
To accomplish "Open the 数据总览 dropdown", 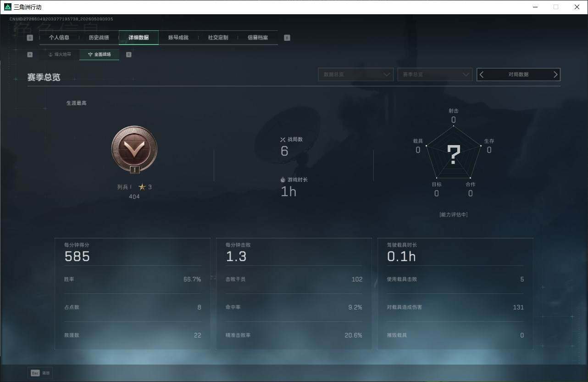I will 356,74.
